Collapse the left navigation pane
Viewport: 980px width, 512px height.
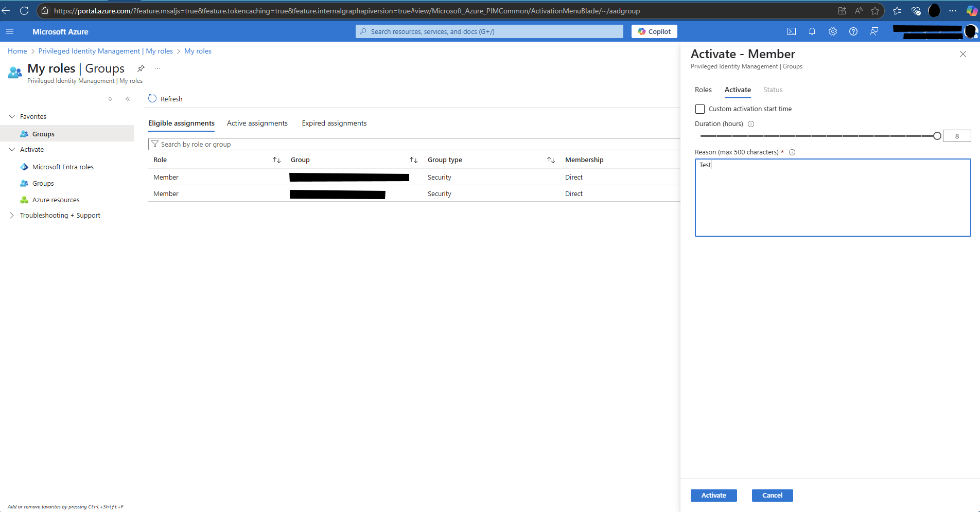(128, 99)
